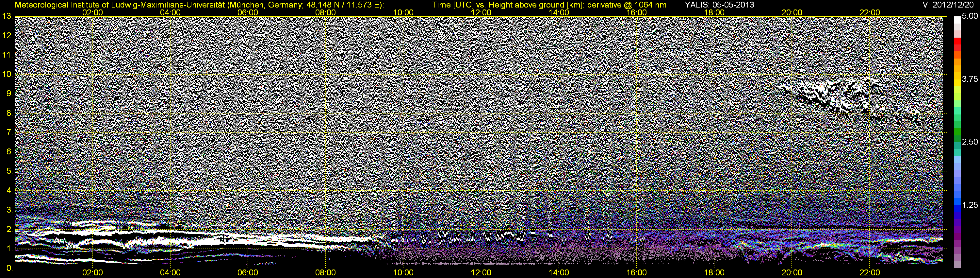The height and width of the screenshot is (278, 980).
Task: Click the 02:00 label on the bottom time axis
Action: [92, 273]
